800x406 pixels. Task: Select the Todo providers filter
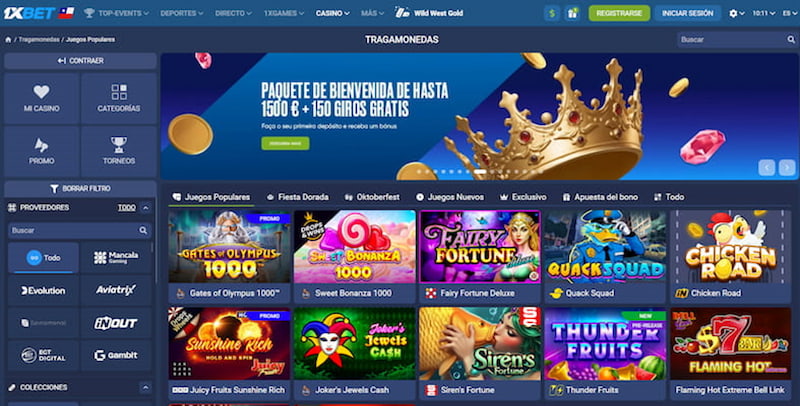click(x=43, y=258)
